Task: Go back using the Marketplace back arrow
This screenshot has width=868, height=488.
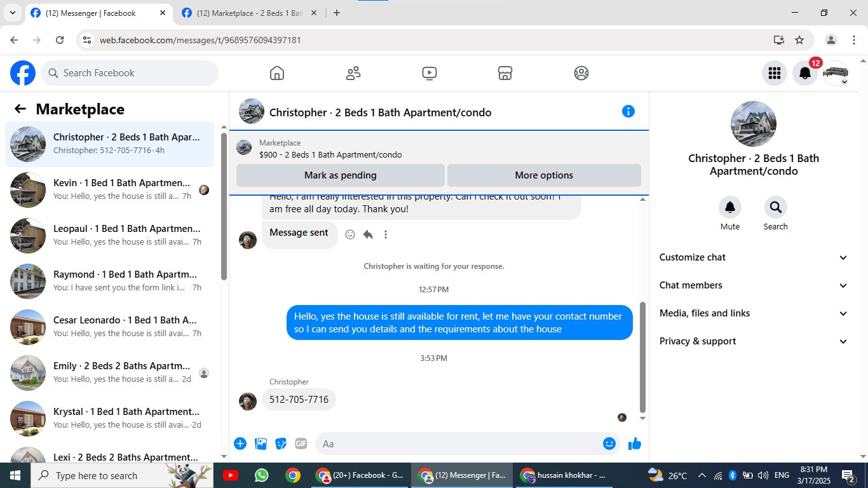Action: pos(20,109)
